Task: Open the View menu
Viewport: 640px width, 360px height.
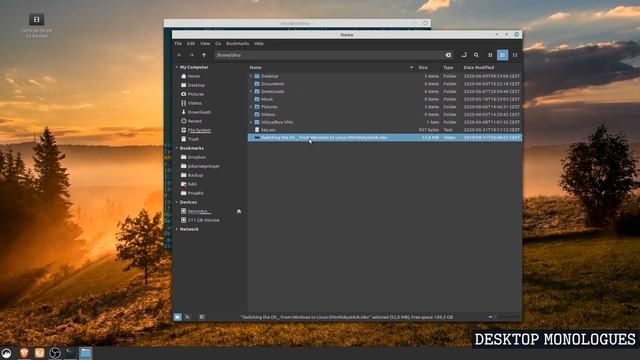Action: tap(205, 43)
